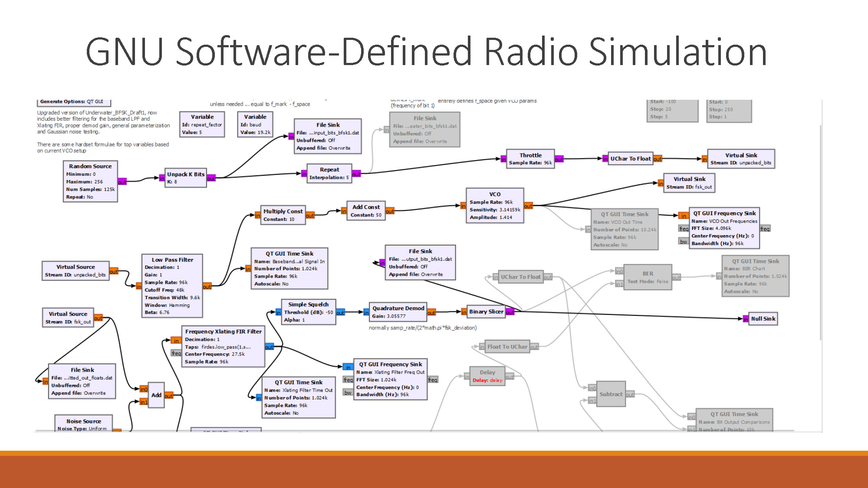Screen dimensions: 868x488
Task: Click the disabled BER block
Action: tap(647, 277)
